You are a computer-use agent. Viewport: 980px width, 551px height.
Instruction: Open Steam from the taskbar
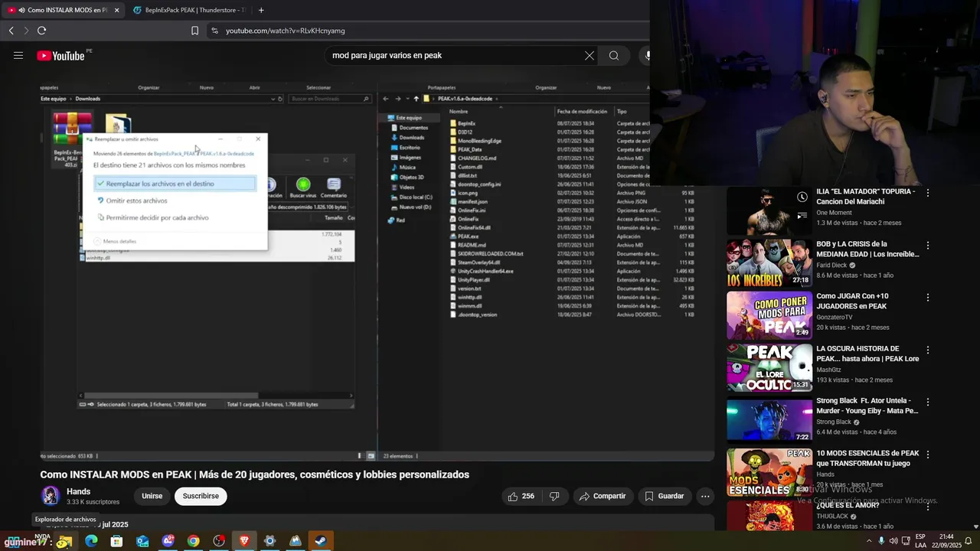click(x=321, y=541)
